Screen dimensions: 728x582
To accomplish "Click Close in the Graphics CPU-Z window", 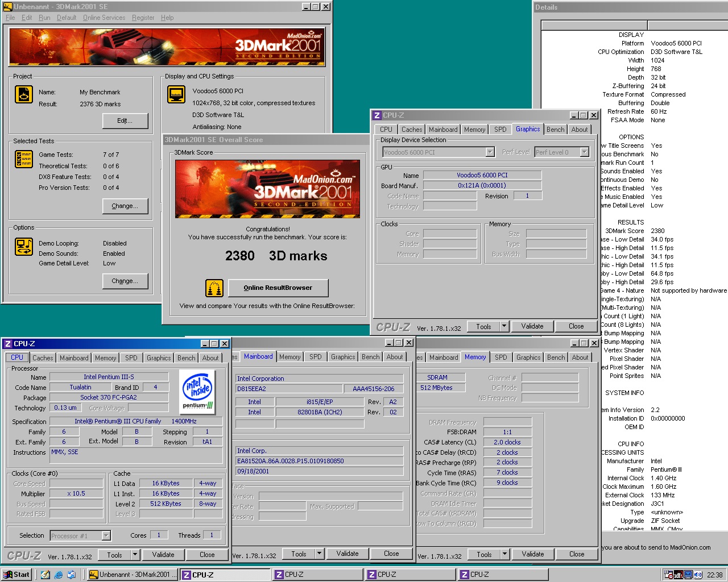I will click(x=576, y=326).
